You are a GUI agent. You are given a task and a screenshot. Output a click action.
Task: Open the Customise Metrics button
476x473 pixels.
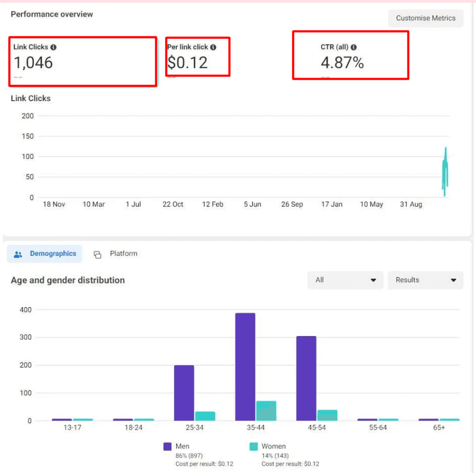[425, 18]
